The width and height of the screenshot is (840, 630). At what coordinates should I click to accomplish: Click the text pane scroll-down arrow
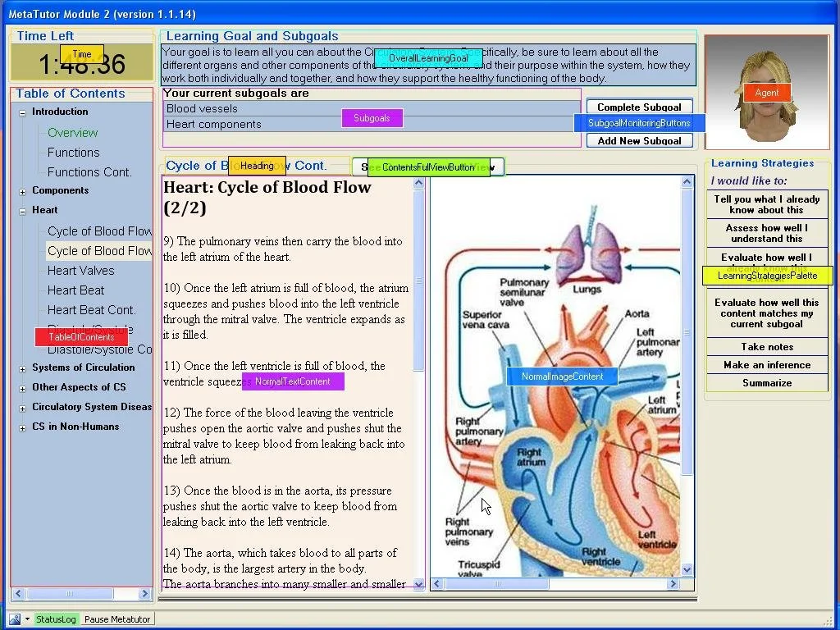(x=419, y=584)
